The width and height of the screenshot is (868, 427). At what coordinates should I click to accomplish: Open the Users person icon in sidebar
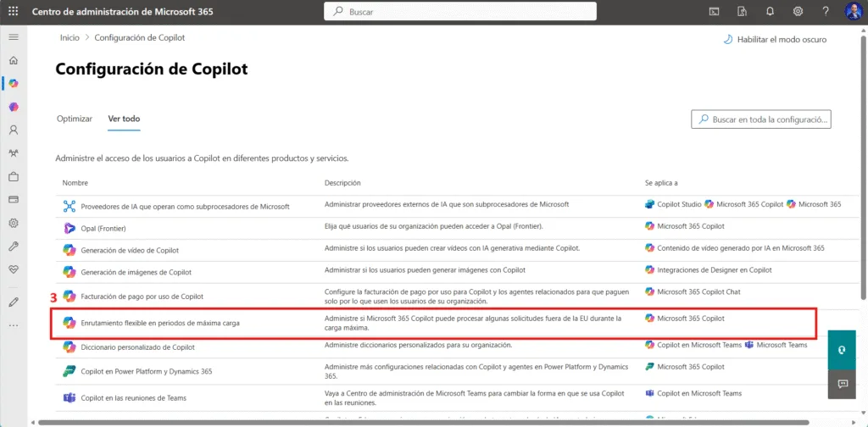(x=14, y=130)
